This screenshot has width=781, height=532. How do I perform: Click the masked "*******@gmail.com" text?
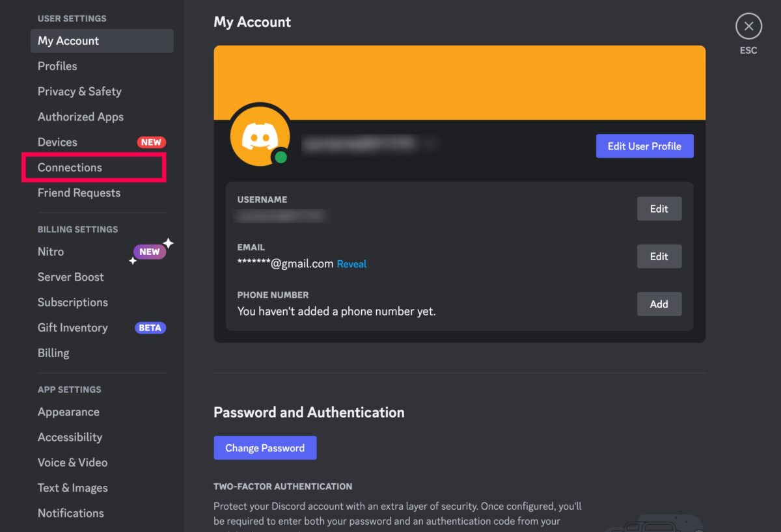(x=286, y=264)
